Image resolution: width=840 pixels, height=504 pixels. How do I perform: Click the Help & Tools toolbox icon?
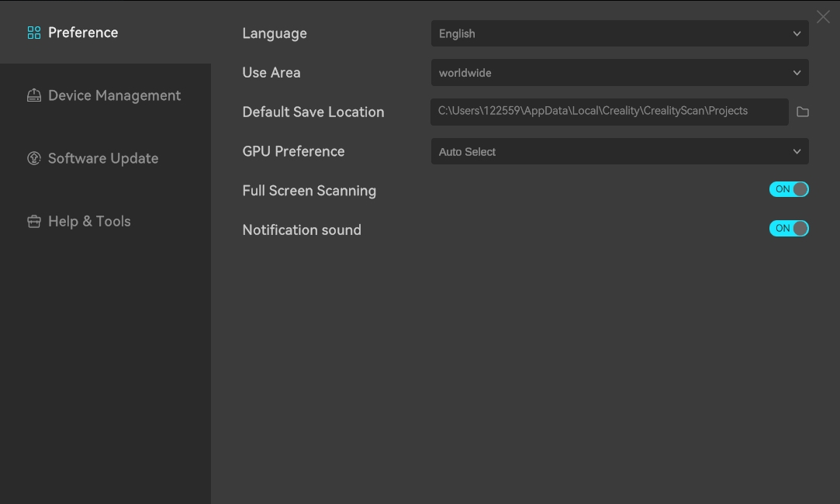[x=34, y=221]
